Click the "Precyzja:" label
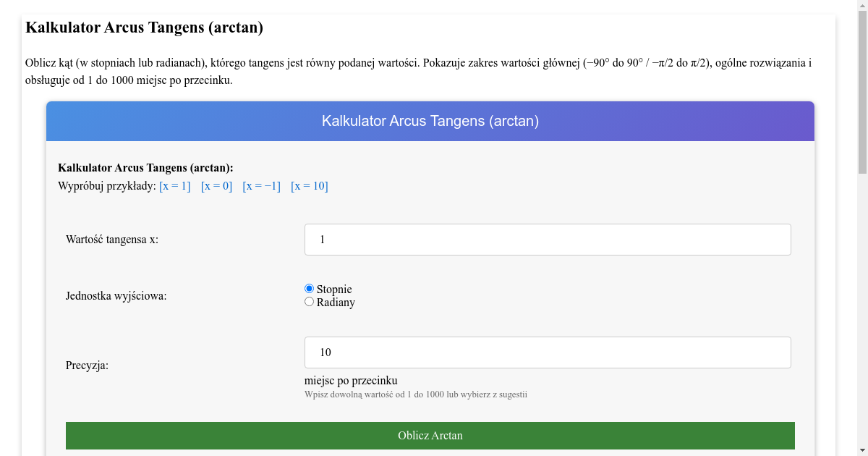 87,366
